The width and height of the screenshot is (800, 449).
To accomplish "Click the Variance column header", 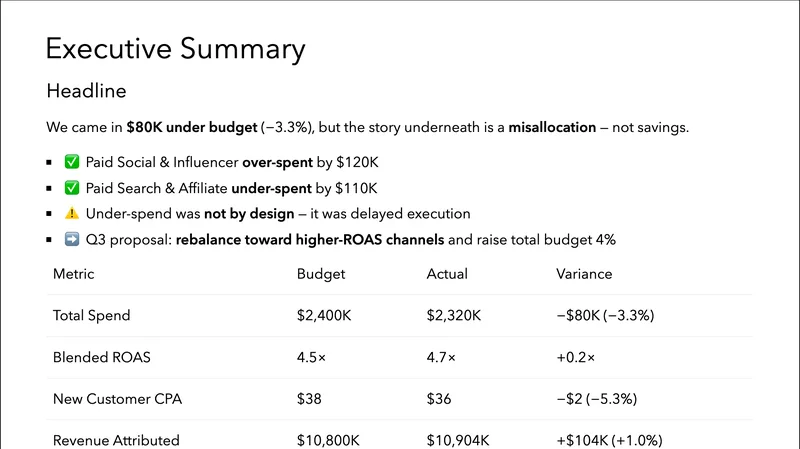I will [x=584, y=274].
